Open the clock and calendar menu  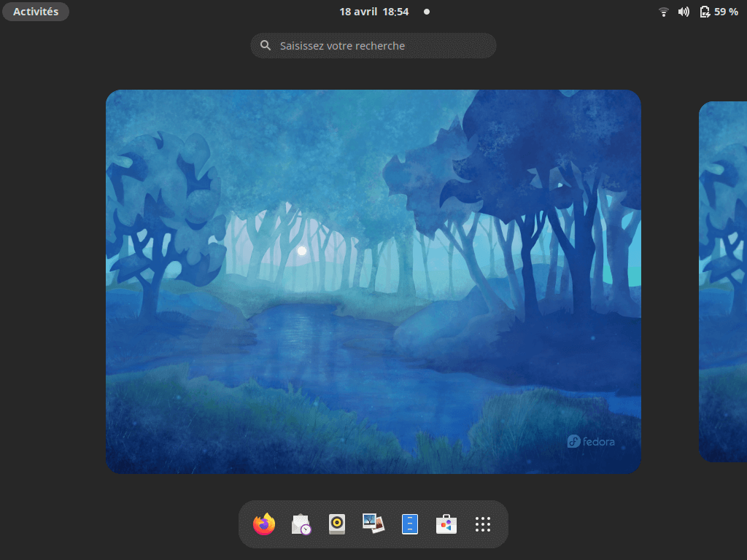[374, 12]
